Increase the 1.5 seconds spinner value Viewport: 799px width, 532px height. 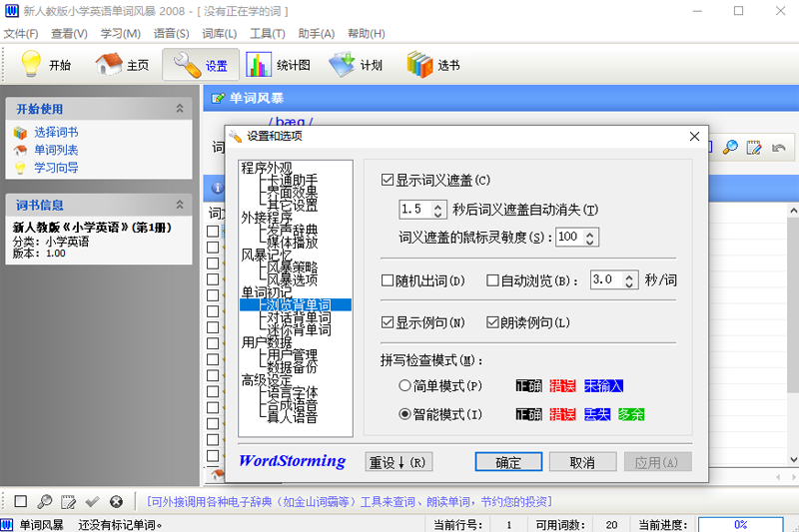[437, 206]
